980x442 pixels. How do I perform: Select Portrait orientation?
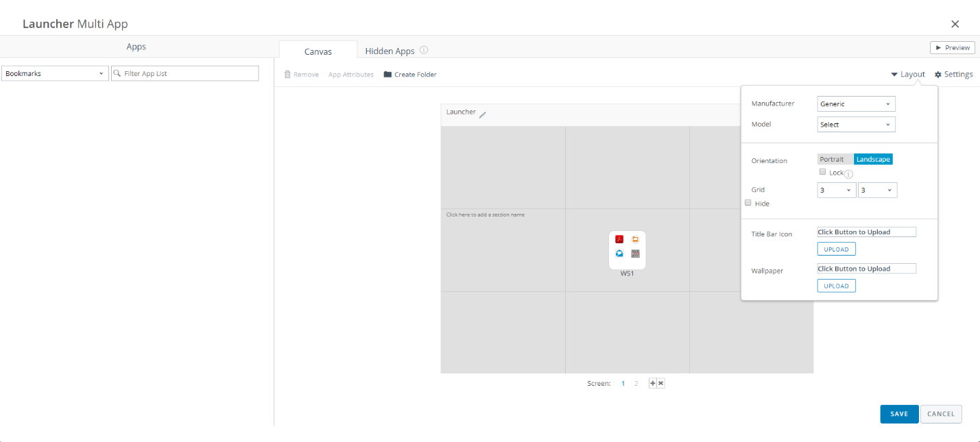coord(835,159)
